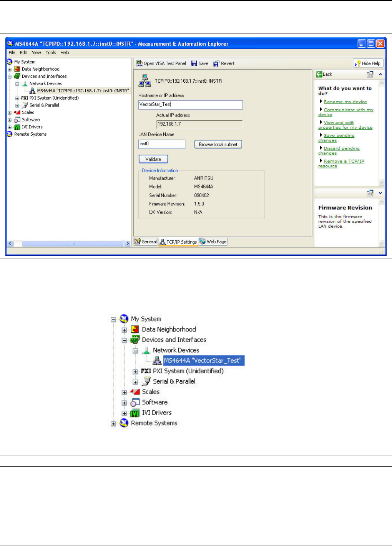Select Data Neighborhood icon in lower tree
The image size is (392, 546).
click(x=135, y=329)
